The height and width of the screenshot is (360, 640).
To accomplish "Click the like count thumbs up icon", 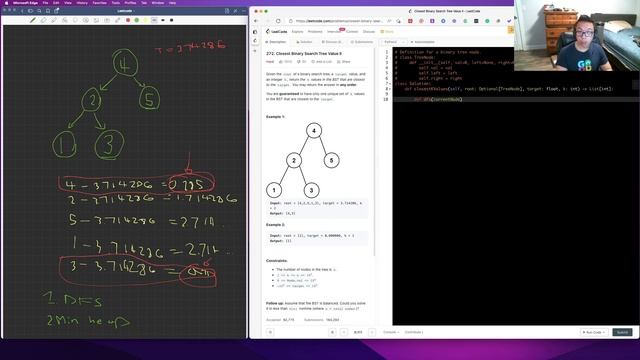I will coord(281,62).
